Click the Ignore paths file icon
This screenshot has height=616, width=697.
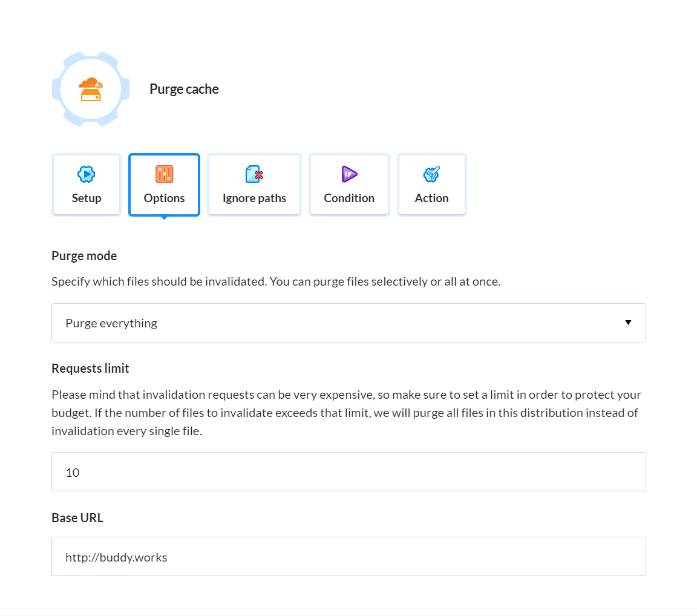254,174
